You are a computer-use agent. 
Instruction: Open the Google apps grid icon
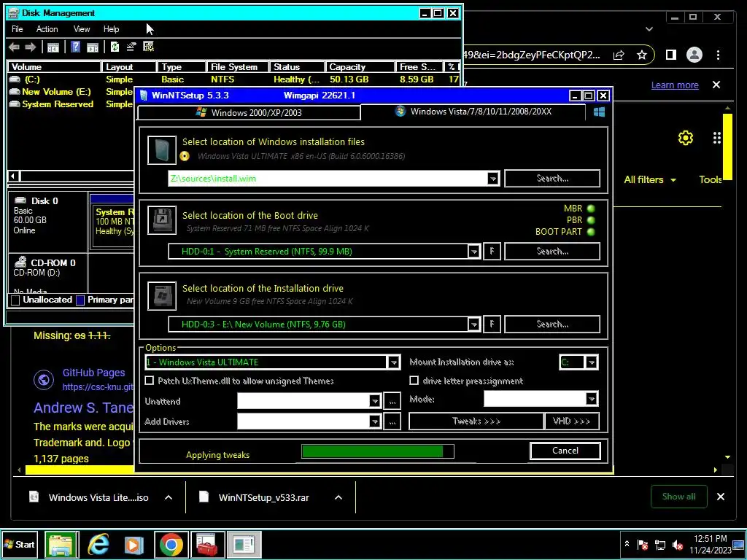pyautogui.click(x=717, y=138)
